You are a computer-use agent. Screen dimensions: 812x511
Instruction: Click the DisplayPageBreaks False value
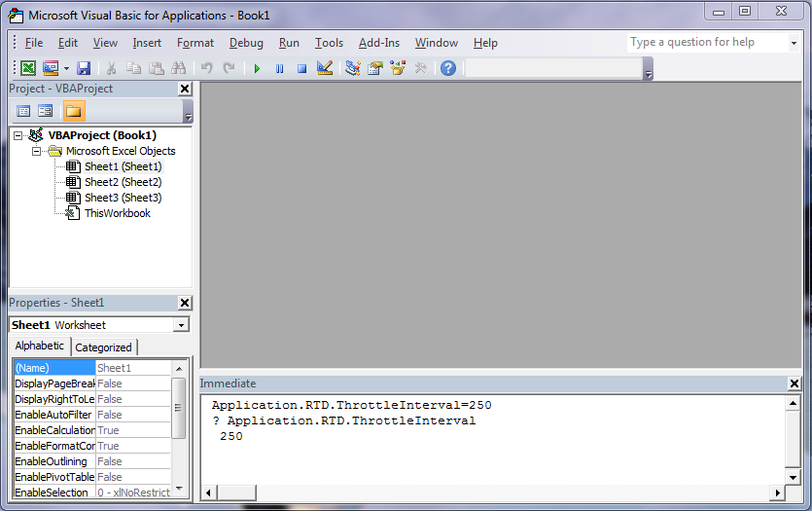click(x=133, y=383)
